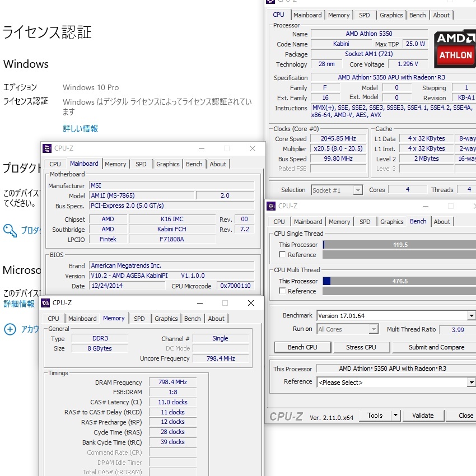The image size is (476, 476).
Task: Open the Benchmark version dropdown
Action: click(471, 316)
